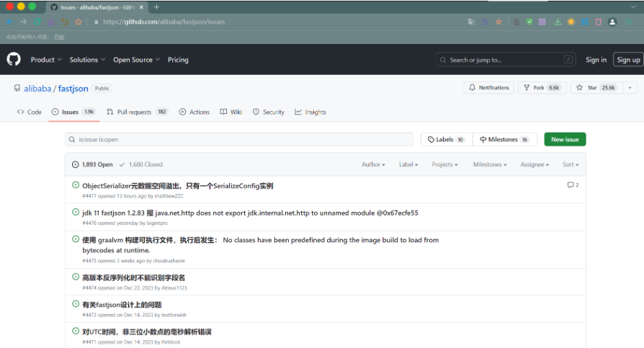644x348 pixels.
Task: Click the star icon left of the URL
Action: (x=78, y=22)
